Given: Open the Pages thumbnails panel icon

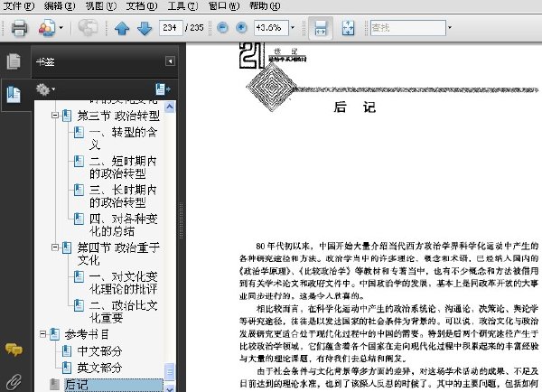Looking at the screenshot, I should click(x=14, y=61).
